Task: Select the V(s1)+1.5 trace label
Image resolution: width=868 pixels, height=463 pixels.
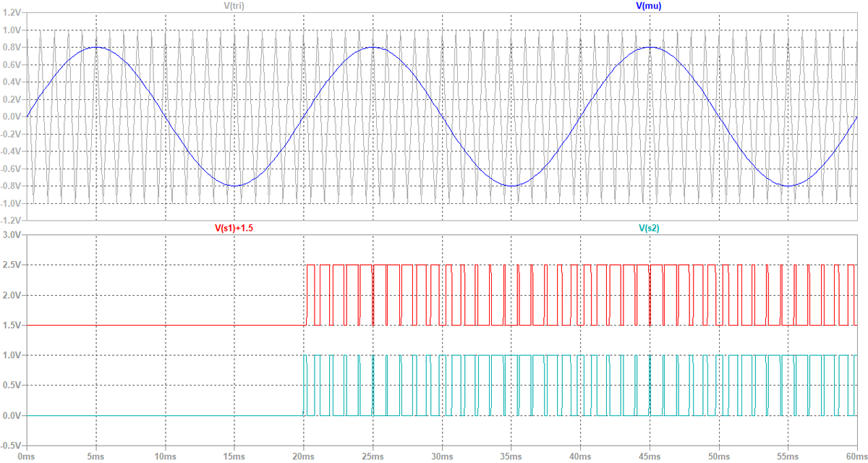Action: pyautogui.click(x=234, y=227)
